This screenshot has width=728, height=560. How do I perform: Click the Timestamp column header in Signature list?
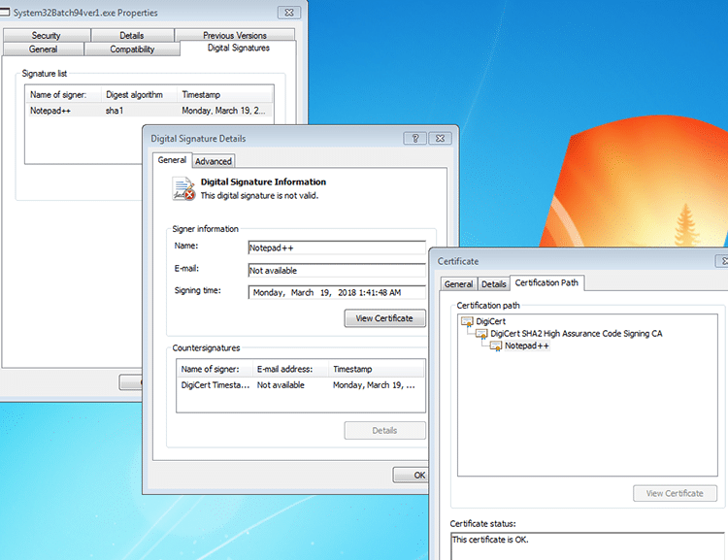coord(225,95)
